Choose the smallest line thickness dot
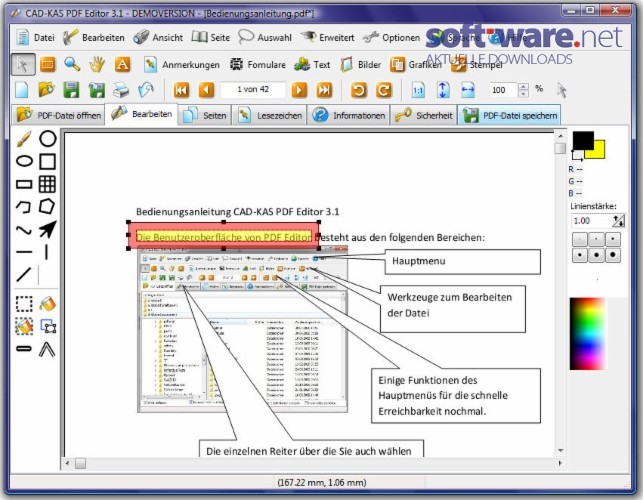Image resolution: width=643 pixels, height=500 pixels. click(x=579, y=239)
